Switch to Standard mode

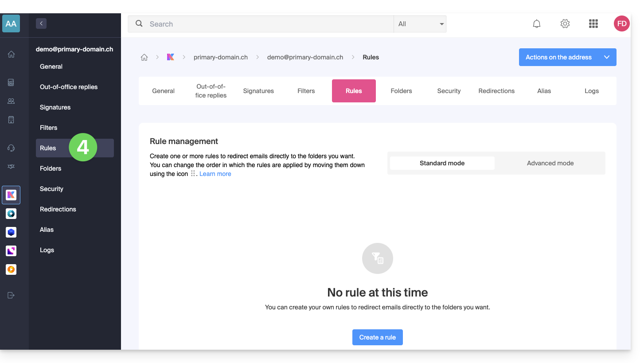click(442, 163)
